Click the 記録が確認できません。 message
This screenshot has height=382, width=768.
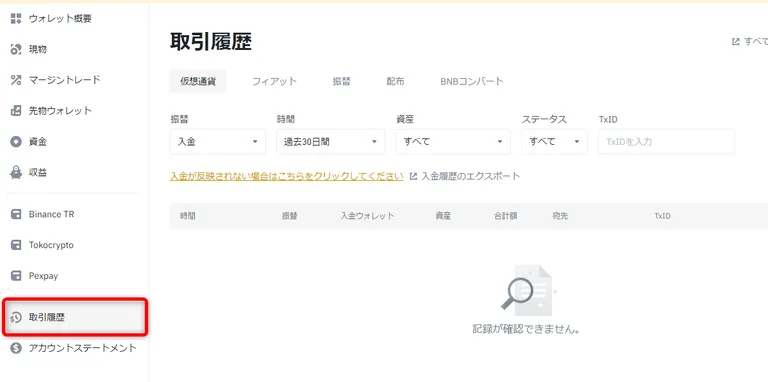click(x=527, y=330)
